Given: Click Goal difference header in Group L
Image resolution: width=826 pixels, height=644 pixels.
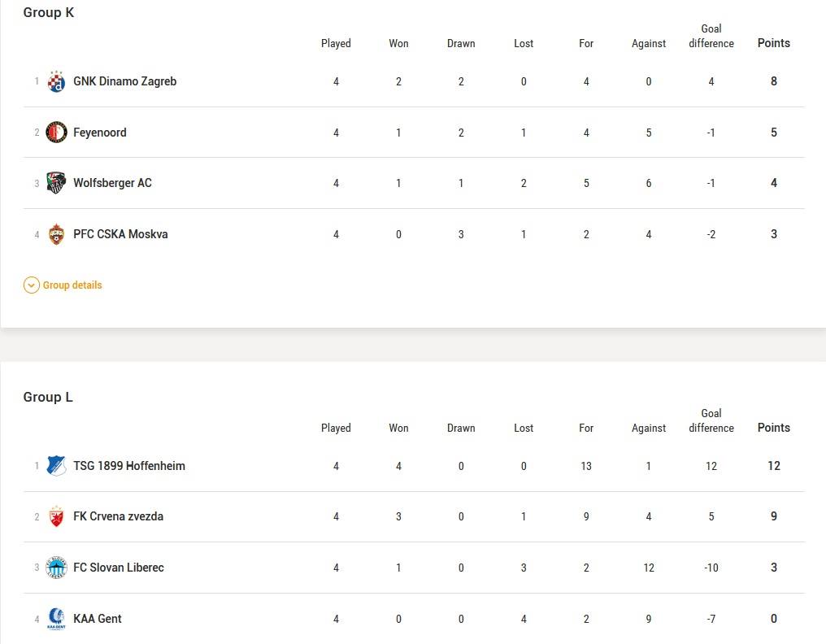Looking at the screenshot, I should tap(711, 420).
